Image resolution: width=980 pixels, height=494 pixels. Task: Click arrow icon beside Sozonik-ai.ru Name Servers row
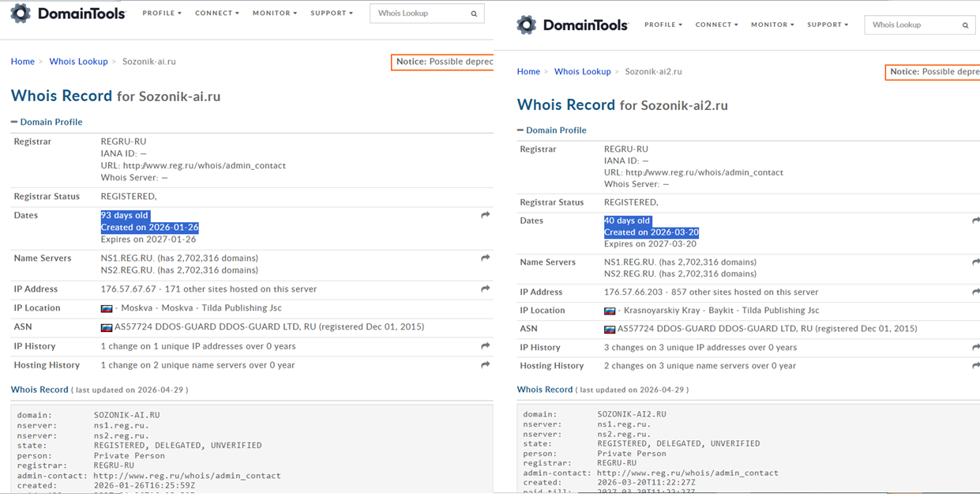[x=485, y=258]
